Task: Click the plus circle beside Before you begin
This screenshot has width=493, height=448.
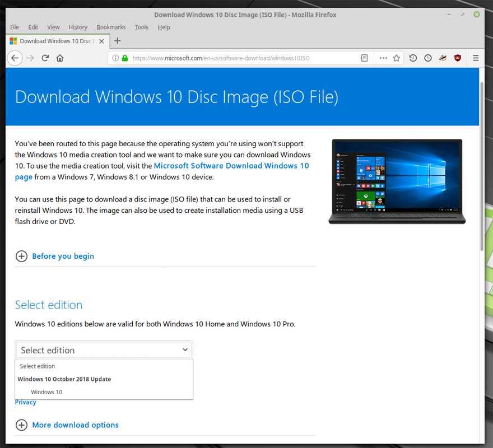Action: 21,256
